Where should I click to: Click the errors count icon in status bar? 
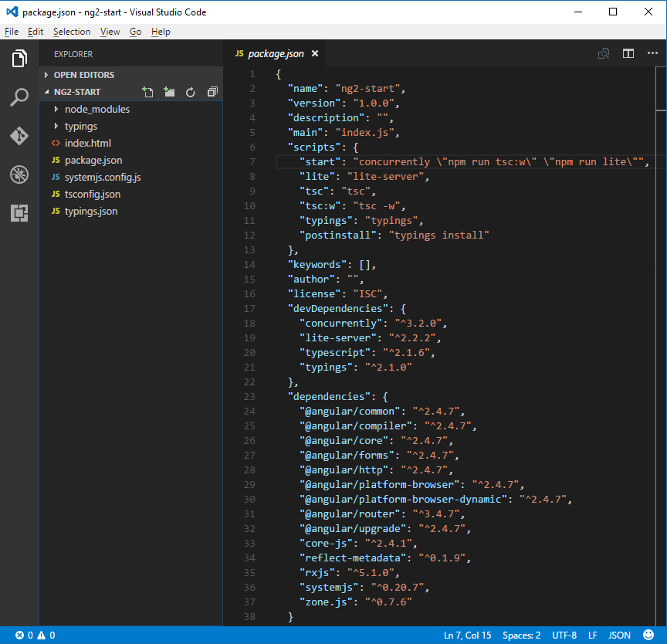(x=19, y=635)
